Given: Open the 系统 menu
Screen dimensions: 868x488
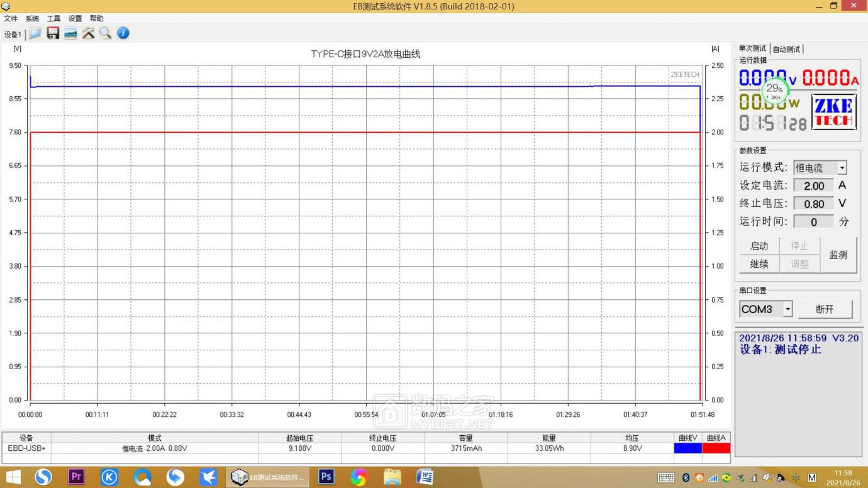Looking at the screenshot, I should pos(32,19).
